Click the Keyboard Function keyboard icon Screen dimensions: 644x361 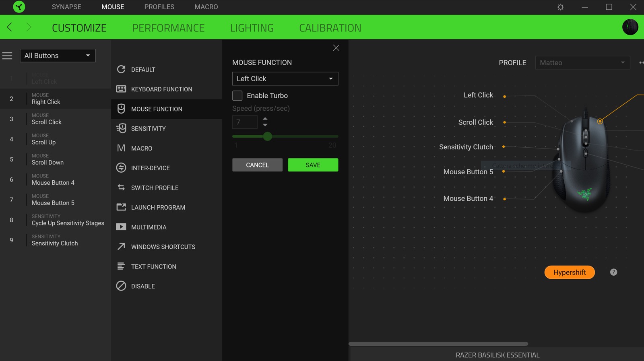pos(121,89)
